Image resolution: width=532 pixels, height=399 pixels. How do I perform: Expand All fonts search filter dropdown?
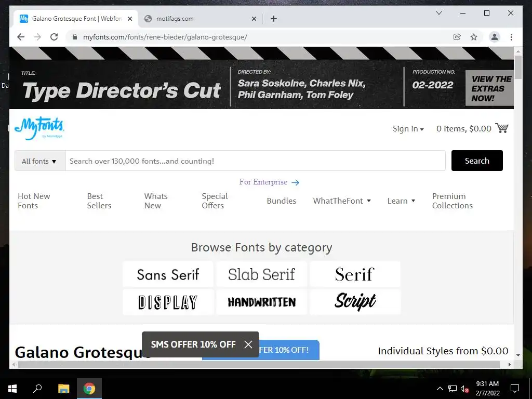(40, 161)
